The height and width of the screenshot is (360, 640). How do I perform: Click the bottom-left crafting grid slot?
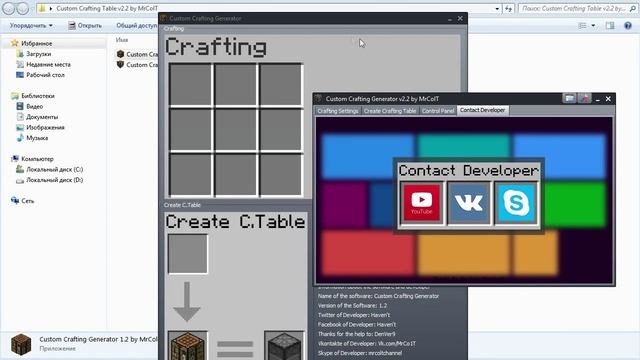pos(191,174)
